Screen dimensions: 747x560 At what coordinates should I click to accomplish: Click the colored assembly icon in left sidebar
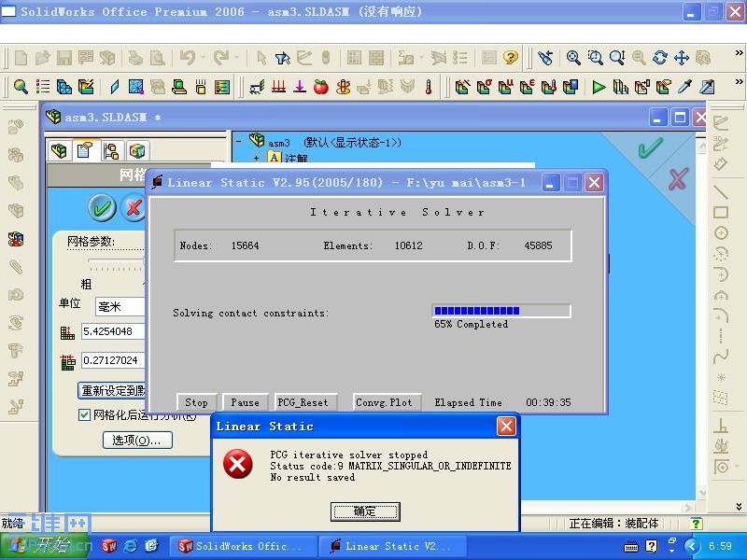coord(16,239)
